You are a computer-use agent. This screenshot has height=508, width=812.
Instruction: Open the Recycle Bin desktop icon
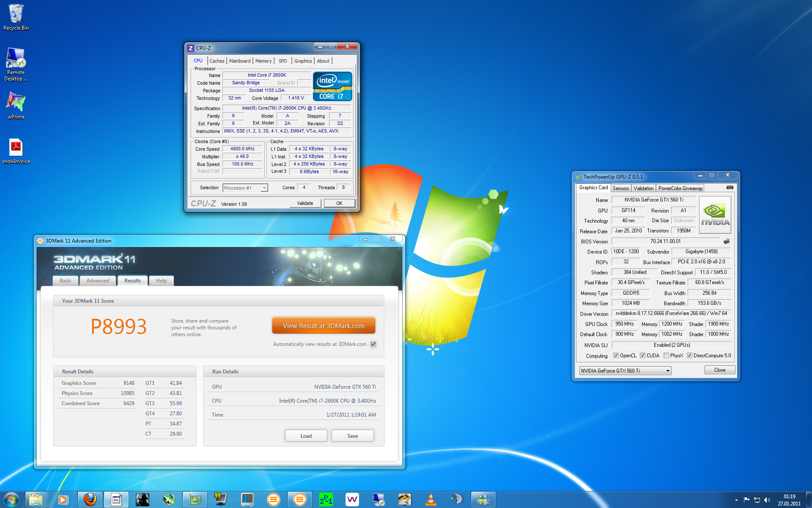click(16, 17)
